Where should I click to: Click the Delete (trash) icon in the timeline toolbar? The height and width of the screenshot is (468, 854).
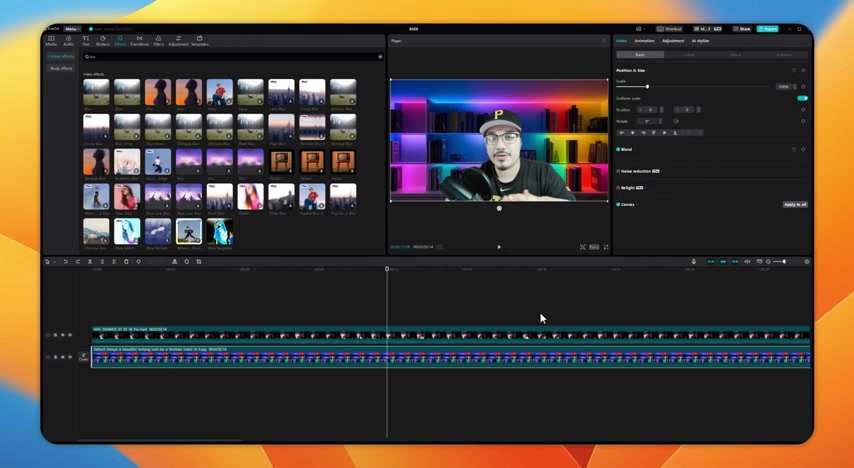click(x=126, y=262)
